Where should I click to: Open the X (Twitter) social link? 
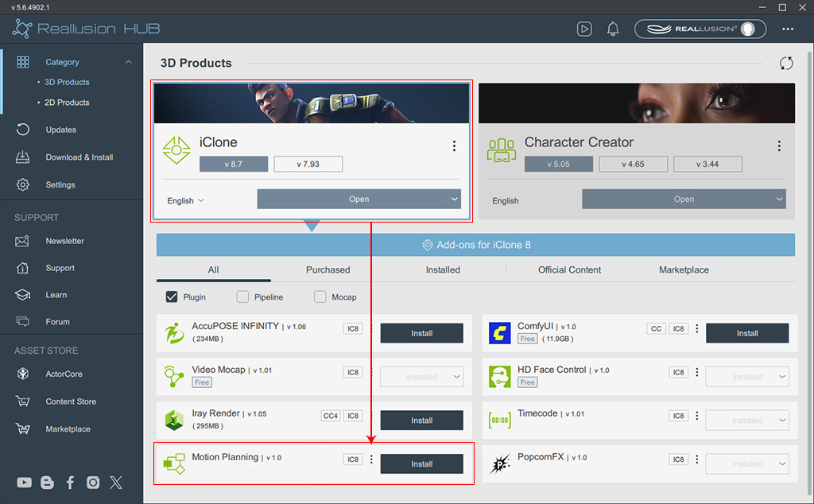(116, 483)
